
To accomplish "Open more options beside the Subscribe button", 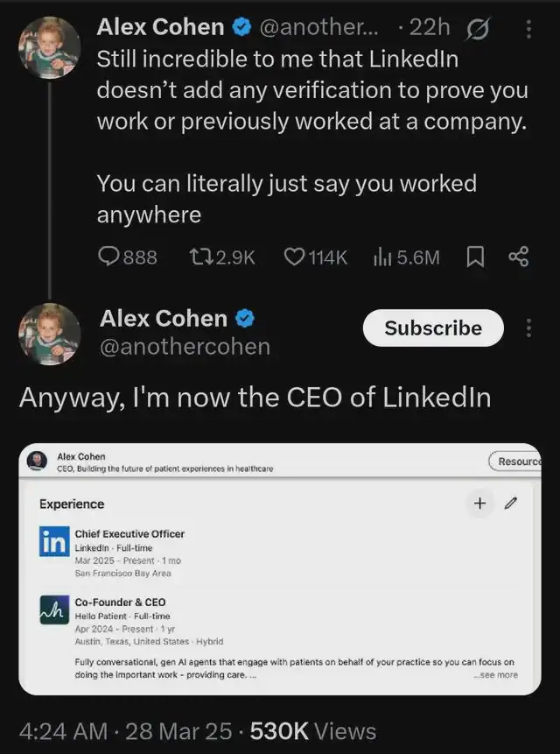I will pyautogui.click(x=528, y=328).
